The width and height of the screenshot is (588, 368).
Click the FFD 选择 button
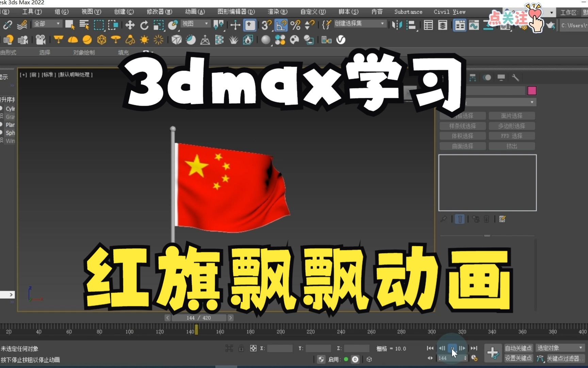pos(512,136)
